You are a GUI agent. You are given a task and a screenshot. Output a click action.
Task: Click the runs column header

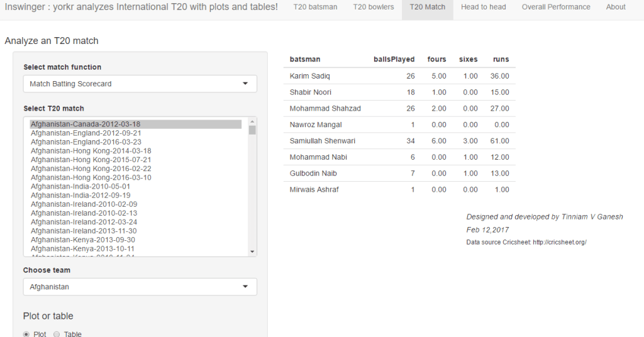click(501, 60)
